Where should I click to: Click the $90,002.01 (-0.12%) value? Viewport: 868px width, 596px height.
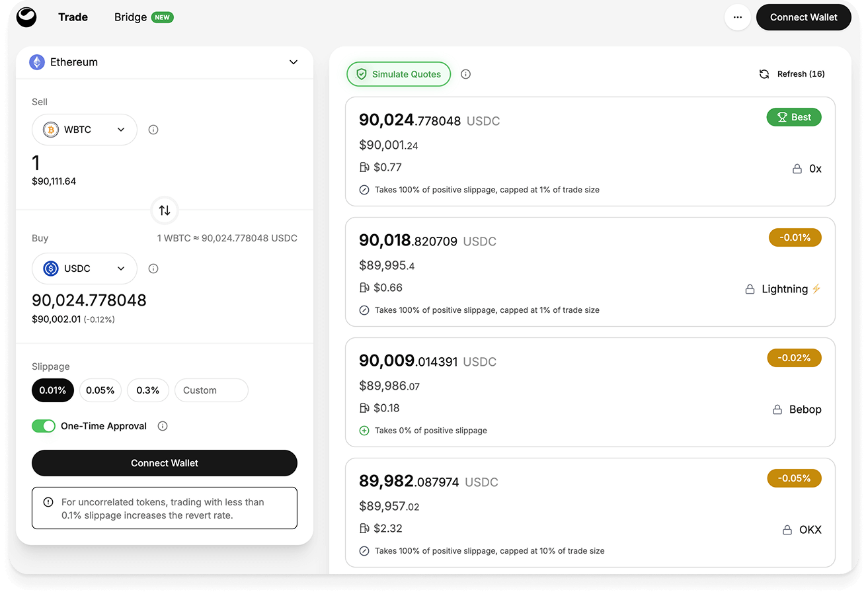(x=73, y=319)
